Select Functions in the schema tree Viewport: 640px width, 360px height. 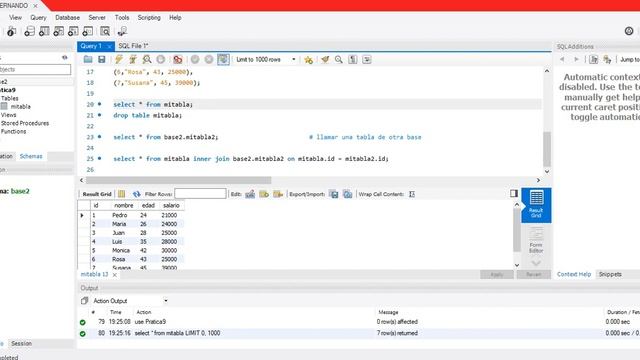13,131
